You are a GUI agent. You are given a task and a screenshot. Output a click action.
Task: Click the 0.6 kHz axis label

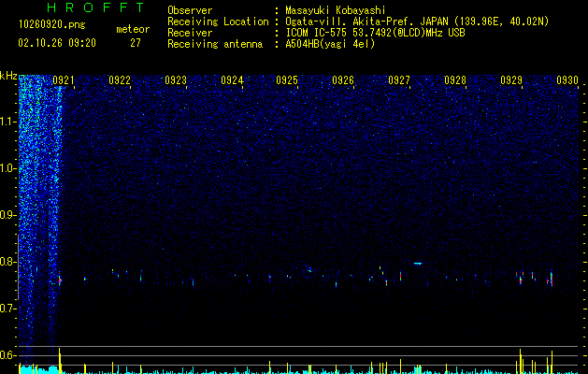pos(8,355)
